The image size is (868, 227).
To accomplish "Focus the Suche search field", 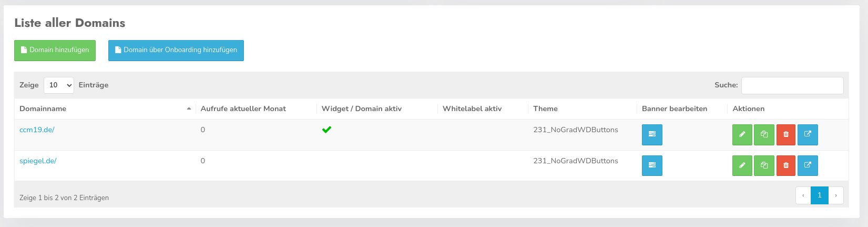I will [792, 85].
